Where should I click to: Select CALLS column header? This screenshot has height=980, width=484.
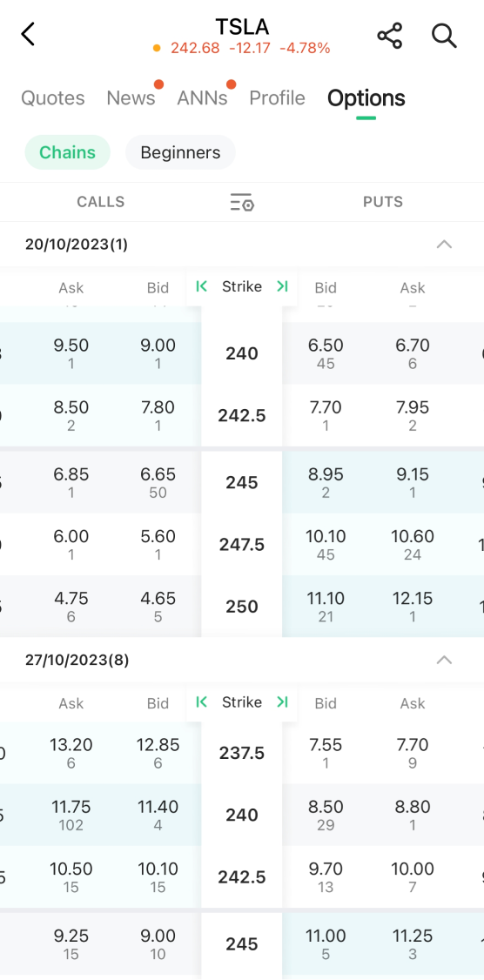[101, 202]
